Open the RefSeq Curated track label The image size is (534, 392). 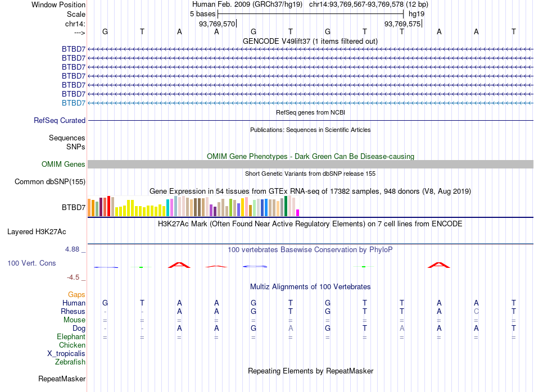[x=60, y=120]
